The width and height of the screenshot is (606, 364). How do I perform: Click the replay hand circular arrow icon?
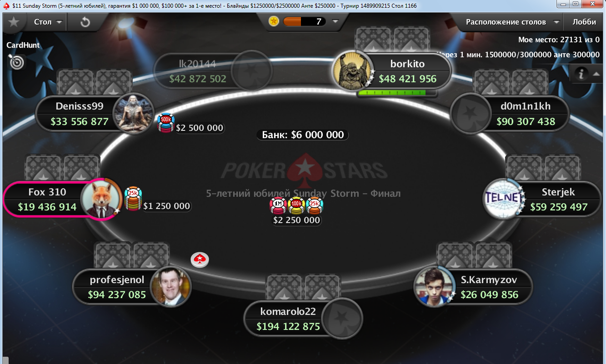[85, 22]
